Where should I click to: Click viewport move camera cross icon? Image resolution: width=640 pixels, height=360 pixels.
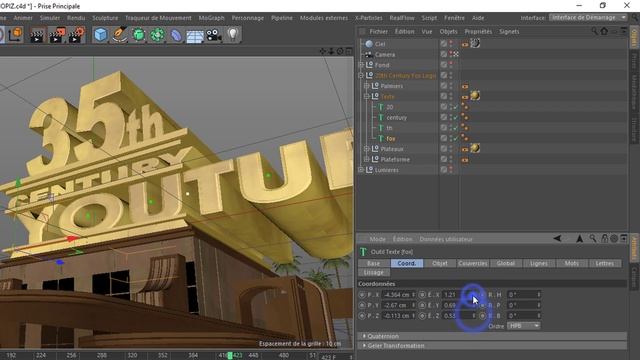(x=322, y=51)
